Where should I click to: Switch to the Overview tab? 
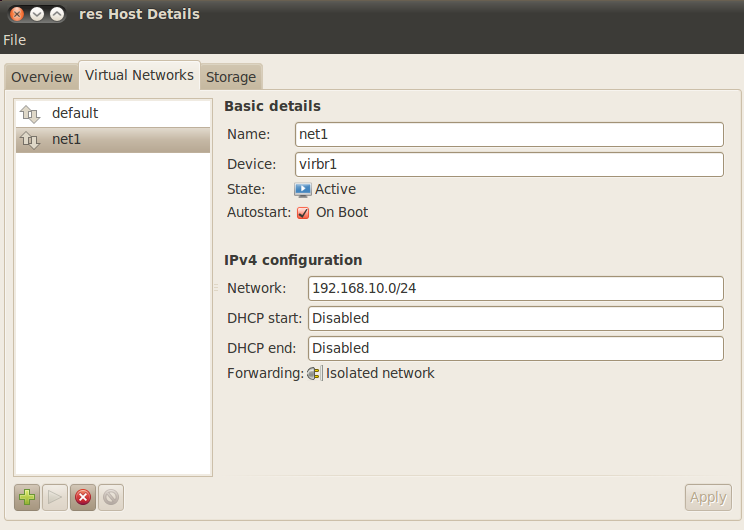[x=42, y=77]
